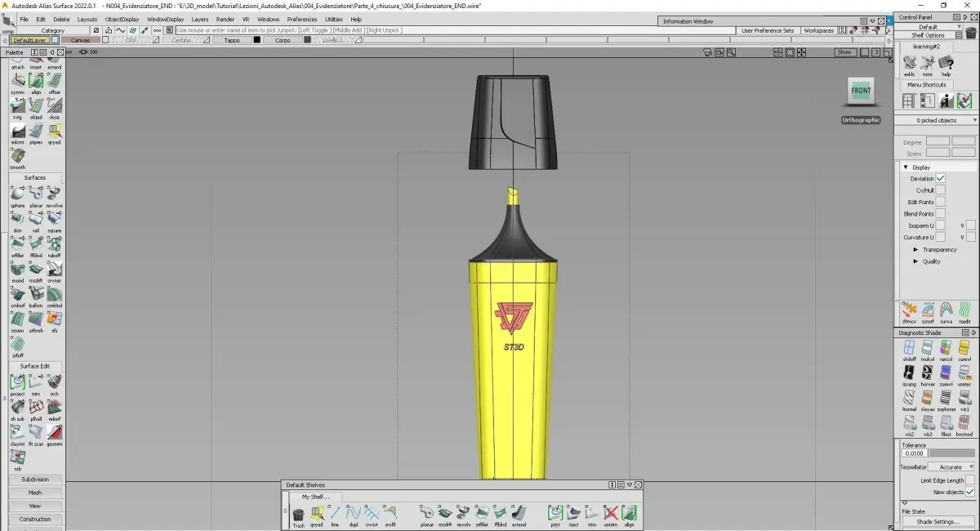
Task: Expand the Transparency section
Action: pyautogui.click(x=915, y=250)
